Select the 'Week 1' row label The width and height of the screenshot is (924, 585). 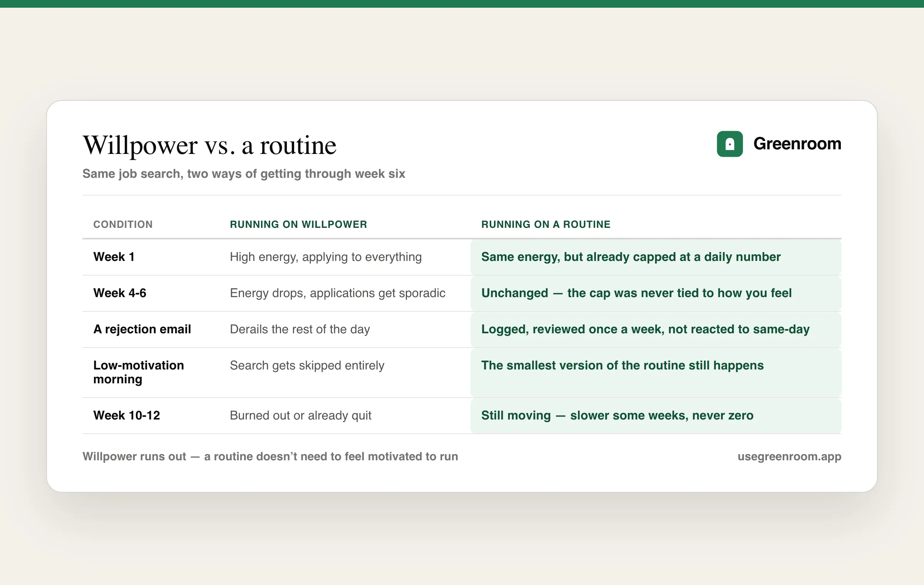[x=114, y=257]
